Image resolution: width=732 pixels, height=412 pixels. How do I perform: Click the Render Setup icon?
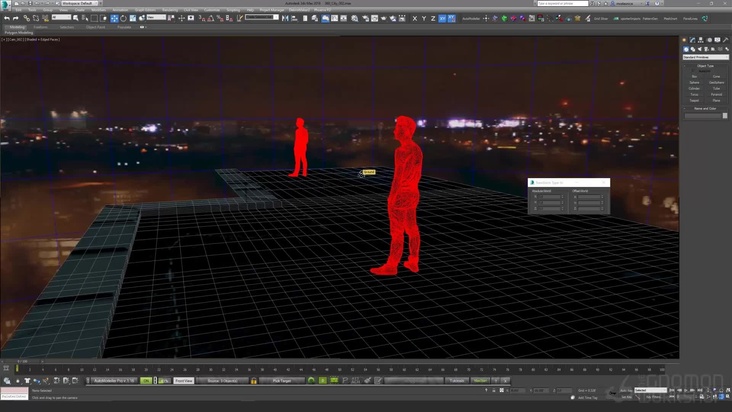tap(365, 18)
